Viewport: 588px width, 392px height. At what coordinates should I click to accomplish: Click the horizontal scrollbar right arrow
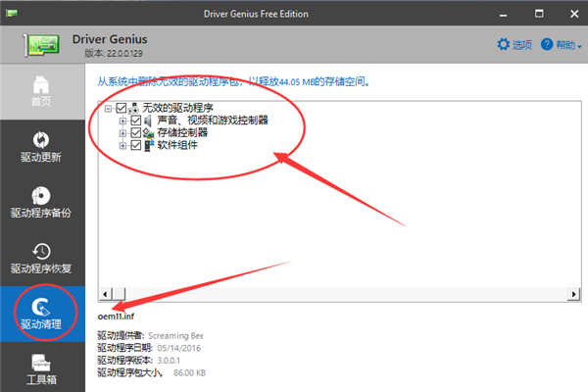[573, 294]
